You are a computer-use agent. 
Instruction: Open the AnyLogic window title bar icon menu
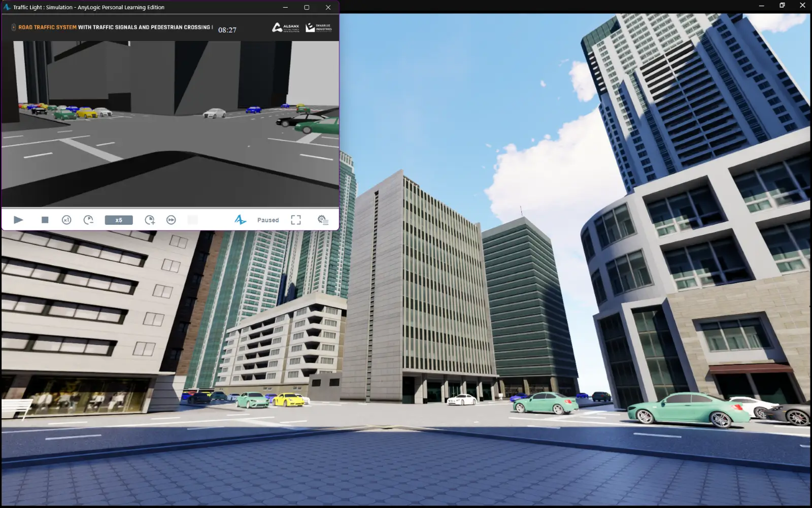click(7, 7)
